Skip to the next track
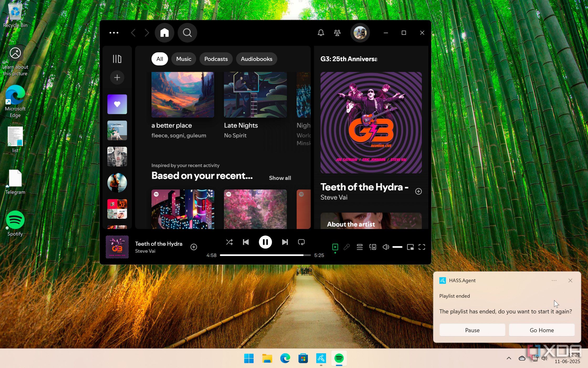 [285, 242]
